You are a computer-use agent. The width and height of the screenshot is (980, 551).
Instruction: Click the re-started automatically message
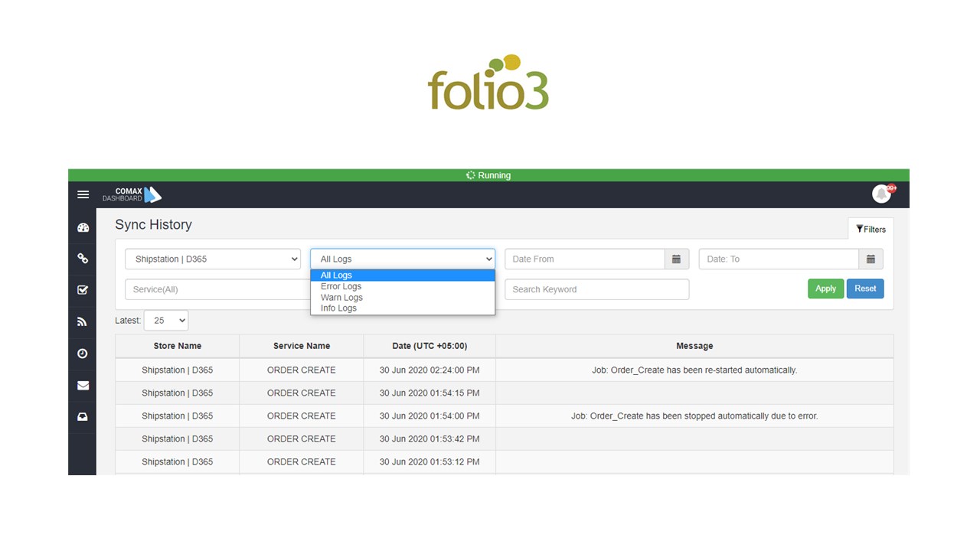pos(694,370)
